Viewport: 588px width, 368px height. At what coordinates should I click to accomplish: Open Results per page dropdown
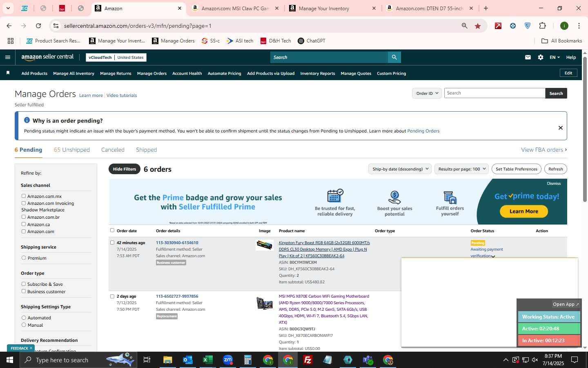pyautogui.click(x=461, y=169)
